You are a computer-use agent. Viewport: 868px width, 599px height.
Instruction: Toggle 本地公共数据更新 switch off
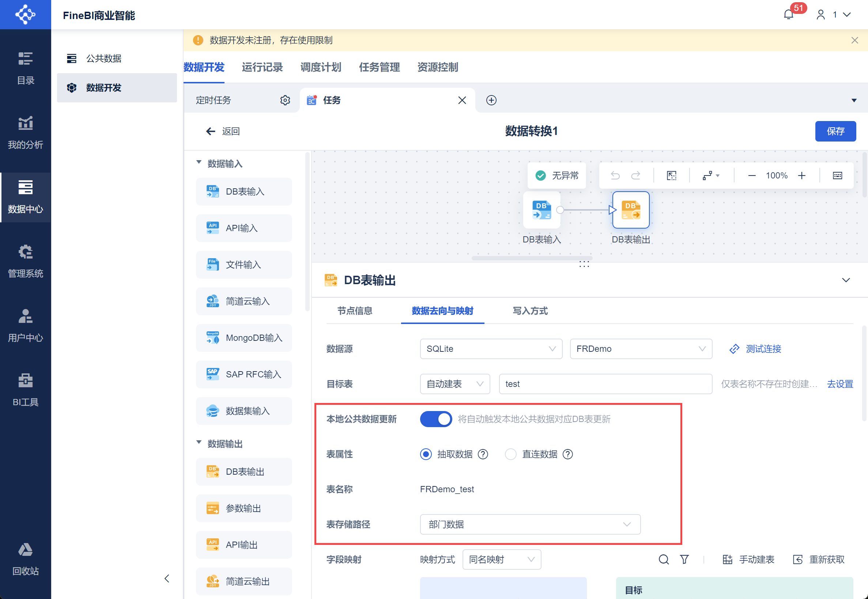(436, 419)
